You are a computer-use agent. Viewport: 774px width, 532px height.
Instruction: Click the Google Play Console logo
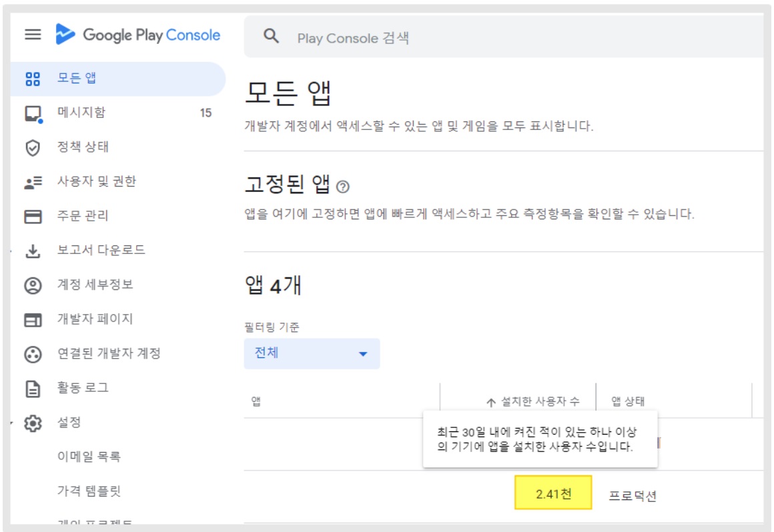pyautogui.click(x=138, y=35)
